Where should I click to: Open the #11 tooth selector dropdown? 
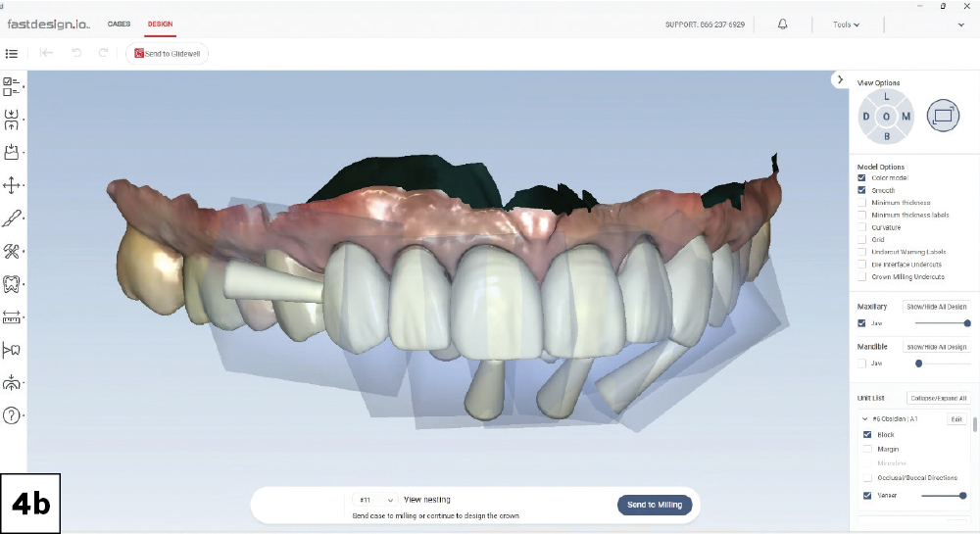pyautogui.click(x=375, y=500)
